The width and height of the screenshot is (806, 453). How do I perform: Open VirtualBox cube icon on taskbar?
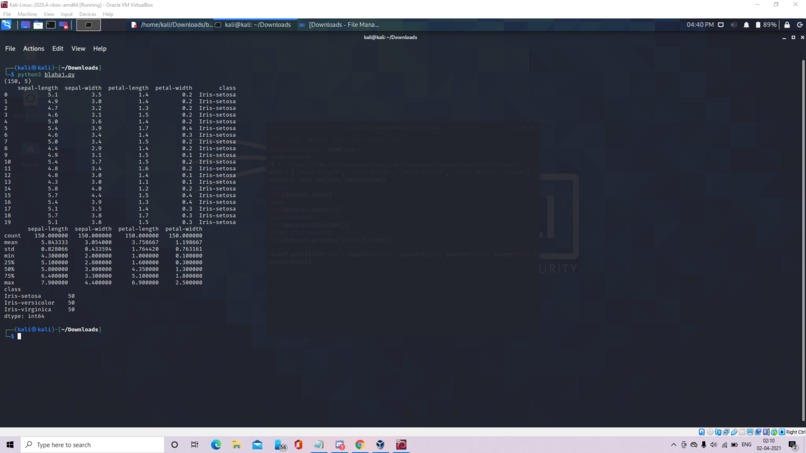point(380,445)
